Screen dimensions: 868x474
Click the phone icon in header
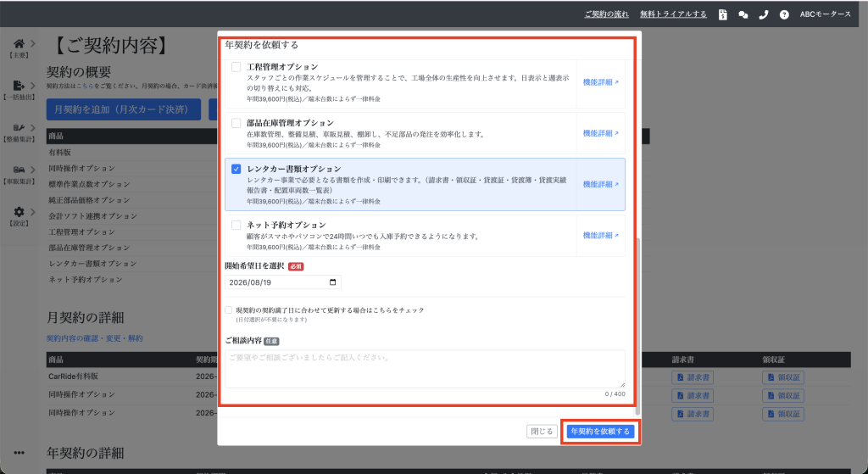tap(764, 15)
